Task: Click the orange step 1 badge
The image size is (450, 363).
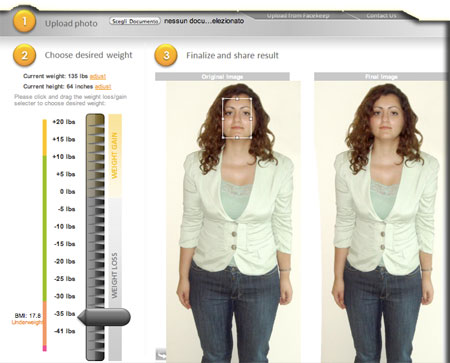Action: [x=24, y=22]
